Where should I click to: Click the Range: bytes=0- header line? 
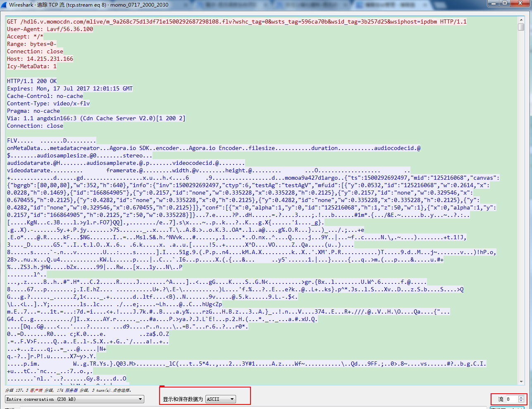click(32, 44)
